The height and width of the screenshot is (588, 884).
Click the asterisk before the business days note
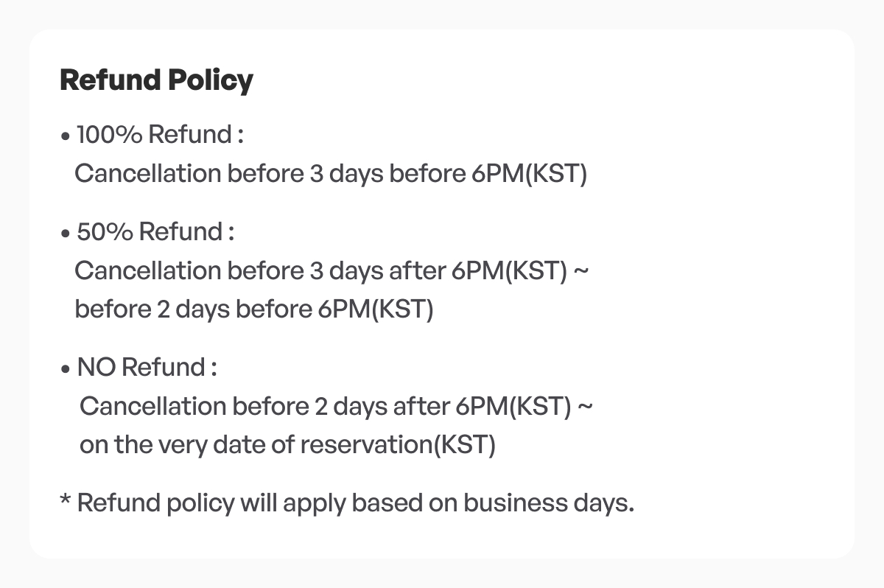[65, 500]
